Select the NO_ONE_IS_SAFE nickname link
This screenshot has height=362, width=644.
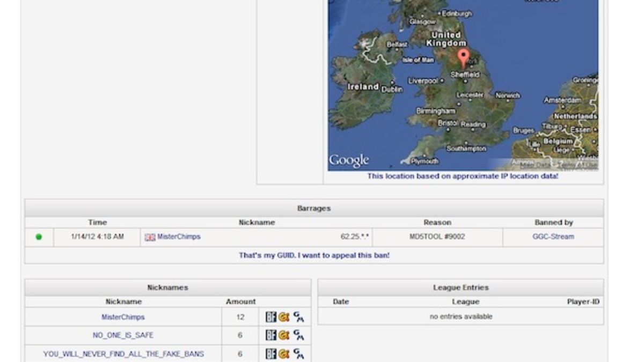(123, 335)
